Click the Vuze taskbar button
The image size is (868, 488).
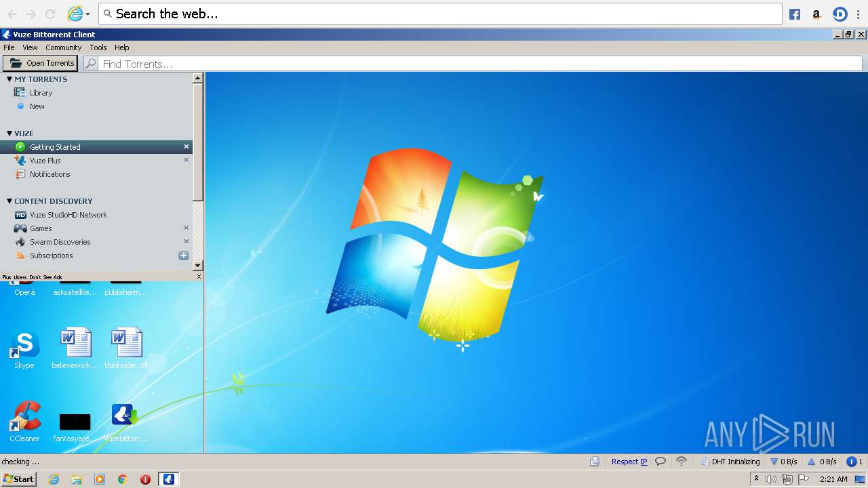tap(169, 479)
